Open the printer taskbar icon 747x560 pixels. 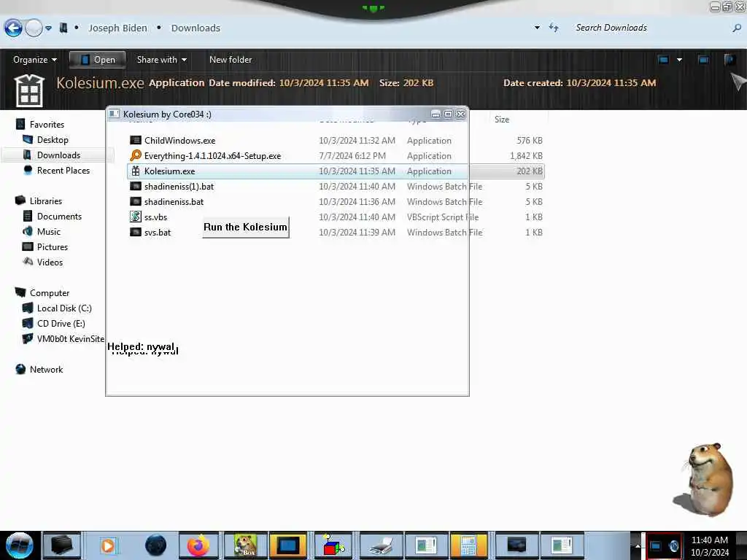[x=381, y=545]
